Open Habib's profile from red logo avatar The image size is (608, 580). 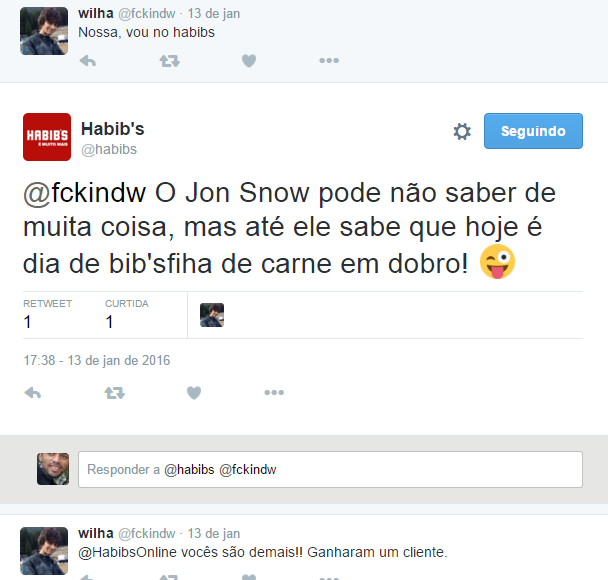click(47, 137)
